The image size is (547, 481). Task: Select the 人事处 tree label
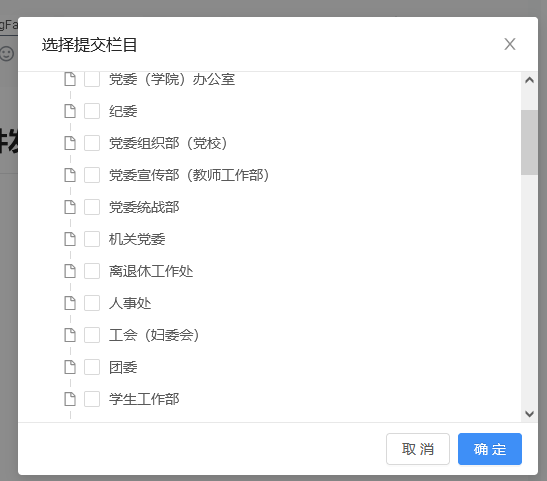pyautogui.click(x=130, y=303)
